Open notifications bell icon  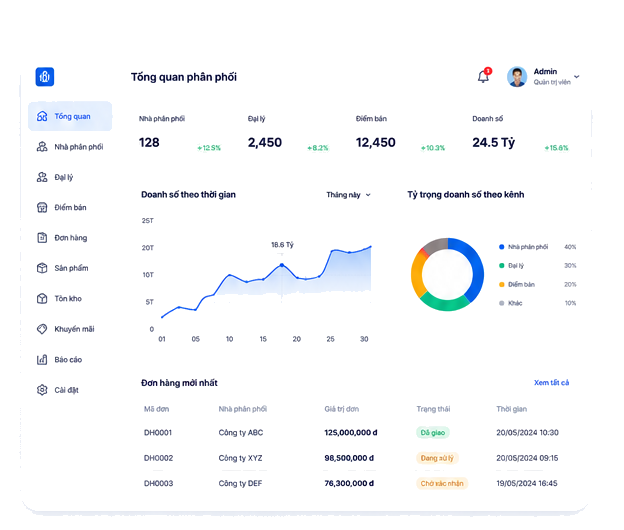484,76
